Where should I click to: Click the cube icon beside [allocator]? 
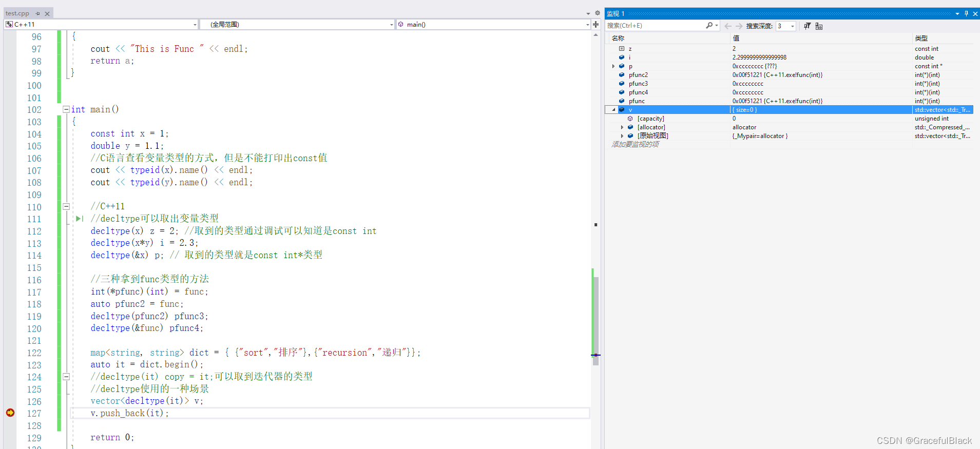click(x=630, y=127)
